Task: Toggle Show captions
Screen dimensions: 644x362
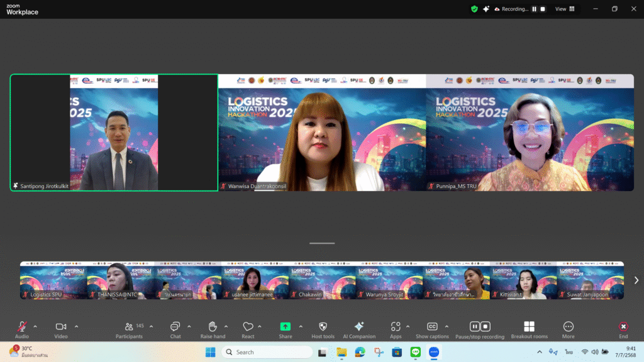Action: [432, 329]
